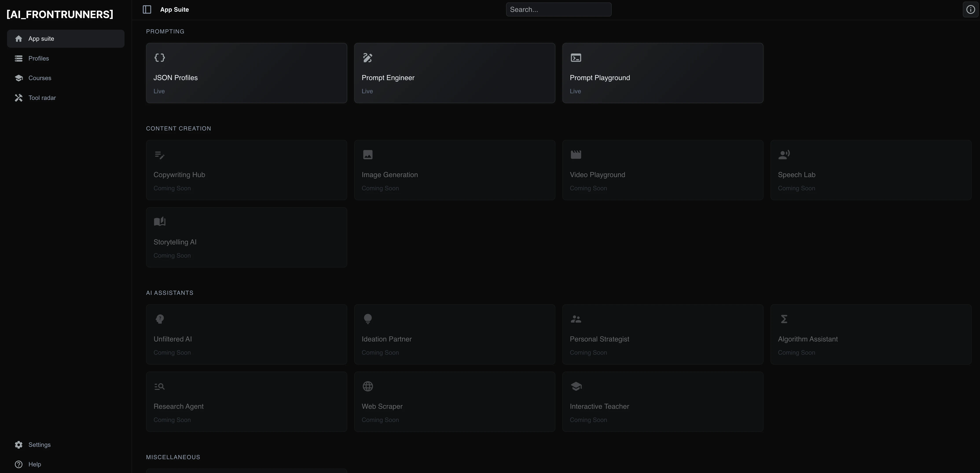
Task: Click the Prompt Playground terminal icon
Action: pyautogui.click(x=576, y=57)
